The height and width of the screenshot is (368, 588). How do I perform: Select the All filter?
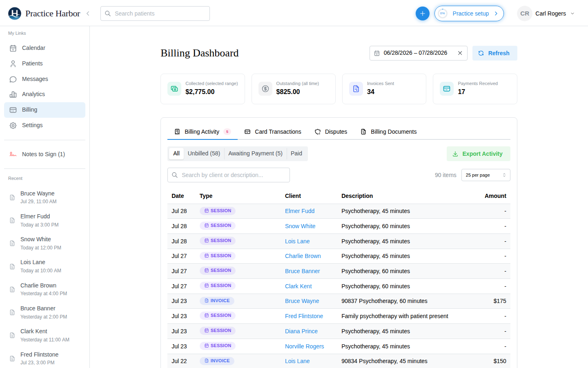(x=176, y=154)
